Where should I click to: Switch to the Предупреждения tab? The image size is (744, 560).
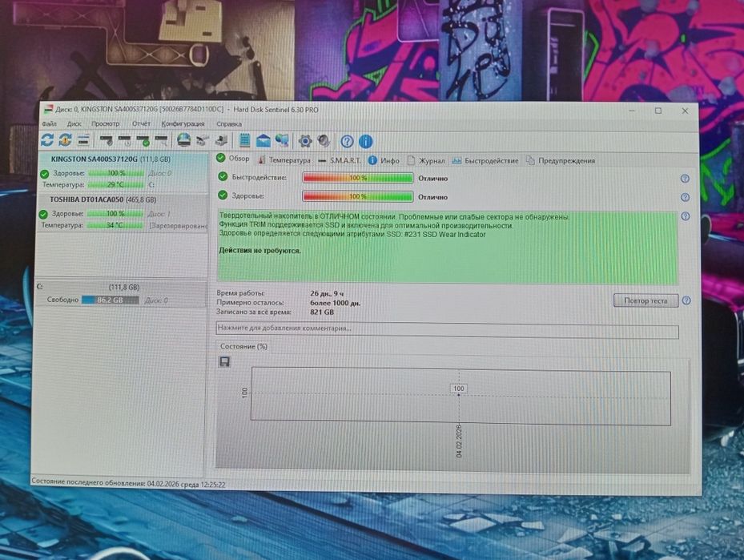(x=561, y=161)
